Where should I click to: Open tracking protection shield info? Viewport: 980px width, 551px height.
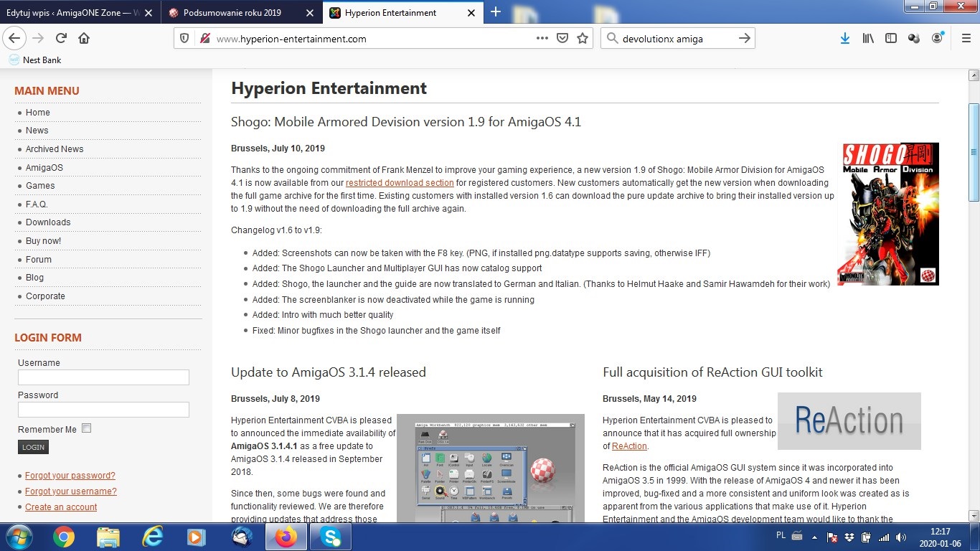(184, 39)
